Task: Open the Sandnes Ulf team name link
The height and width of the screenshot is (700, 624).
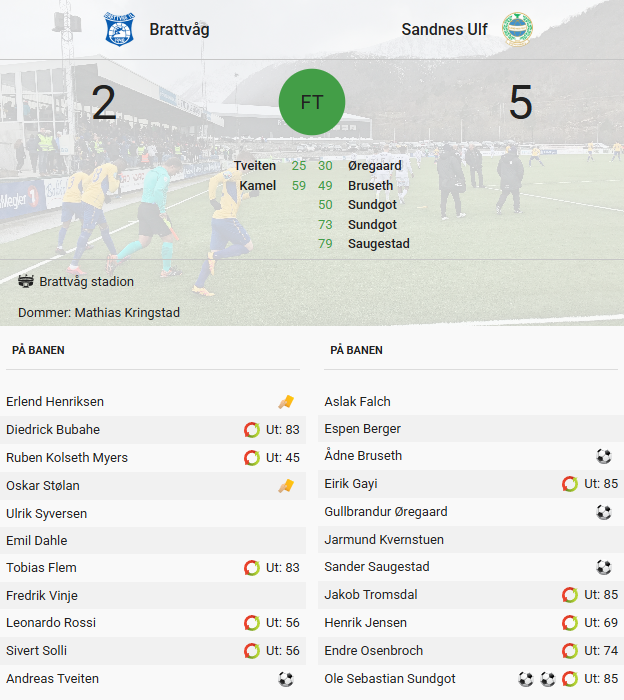Action: [444, 29]
